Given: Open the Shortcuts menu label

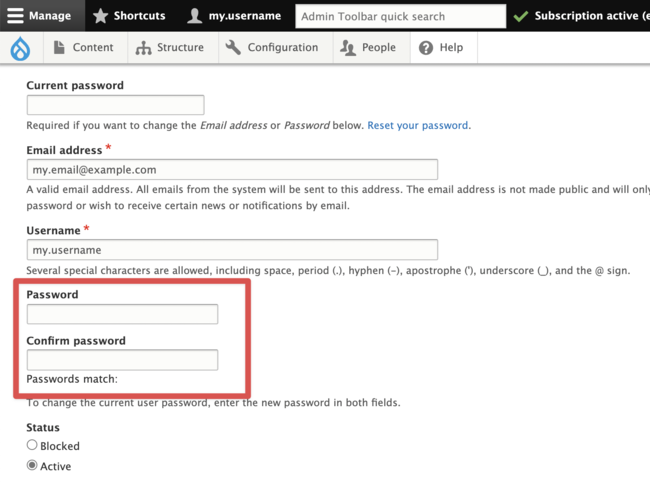Looking at the screenshot, I should click(139, 16).
